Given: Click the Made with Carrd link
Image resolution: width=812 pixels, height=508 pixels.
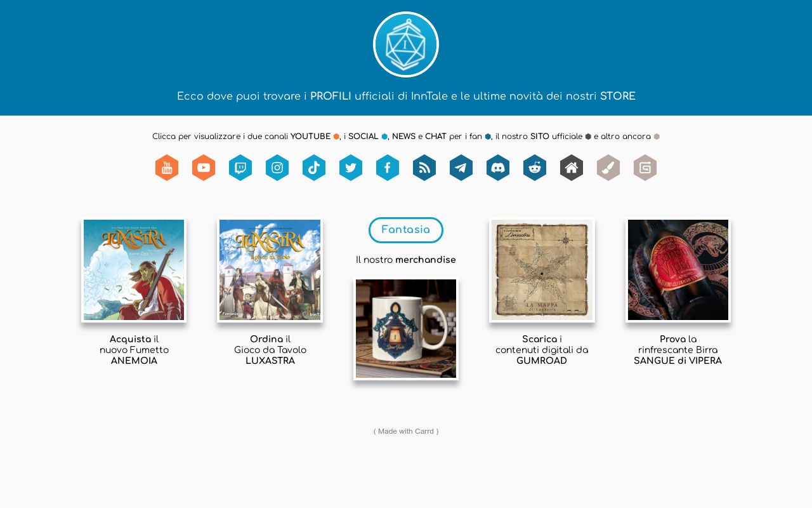Looking at the screenshot, I should tap(406, 431).
